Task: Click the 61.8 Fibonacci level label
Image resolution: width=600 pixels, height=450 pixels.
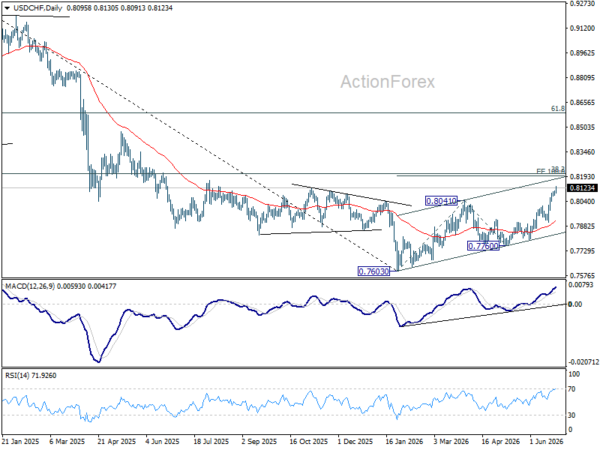Action: click(558, 109)
